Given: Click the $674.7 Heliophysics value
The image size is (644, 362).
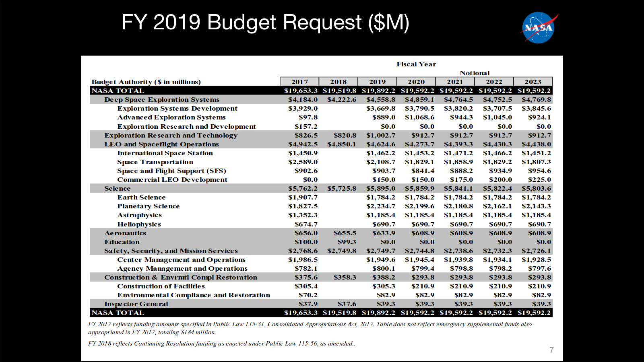Looking at the screenshot, I should tap(306, 224).
